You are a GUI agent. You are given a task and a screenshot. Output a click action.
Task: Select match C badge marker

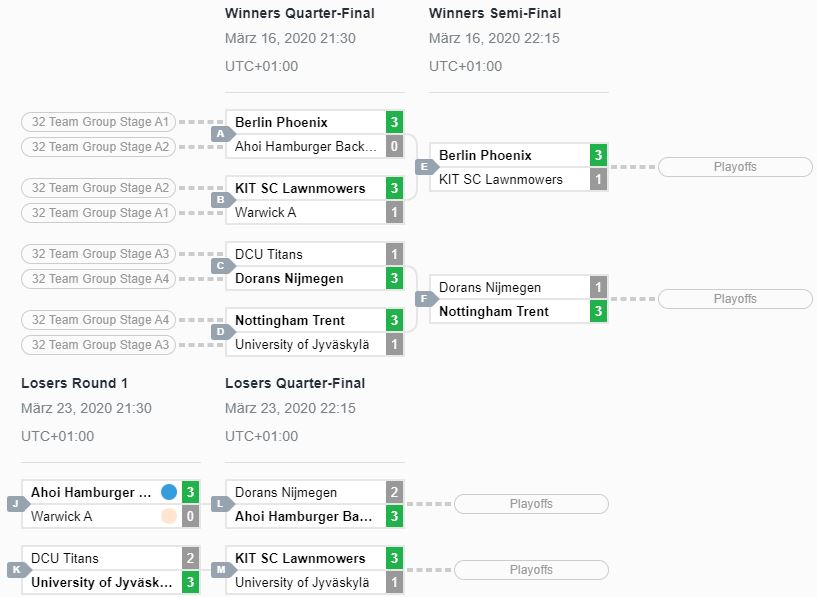[222, 266]
